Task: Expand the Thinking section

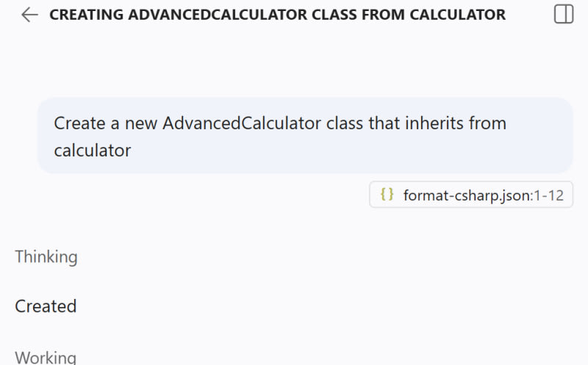Action: pyautogui.click(x=46, y=257)
